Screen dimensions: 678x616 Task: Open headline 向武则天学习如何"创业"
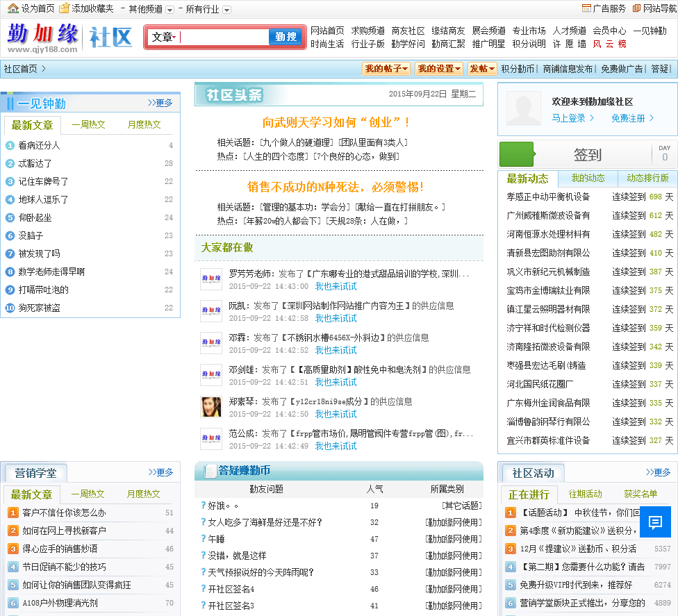pos(337,122)
